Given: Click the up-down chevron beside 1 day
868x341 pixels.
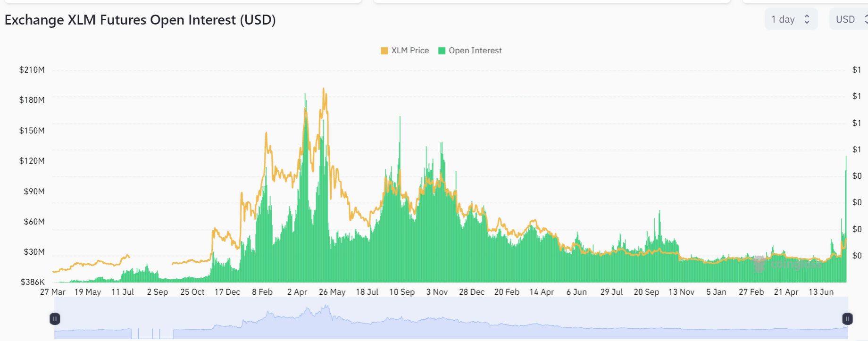Looking at the screenshot, I should 807,19.
